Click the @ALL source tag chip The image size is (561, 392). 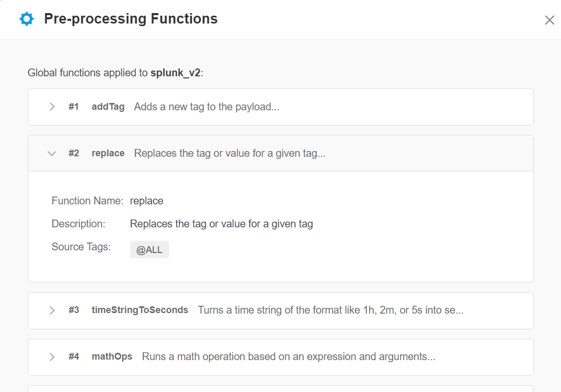(x=149, y=249)
